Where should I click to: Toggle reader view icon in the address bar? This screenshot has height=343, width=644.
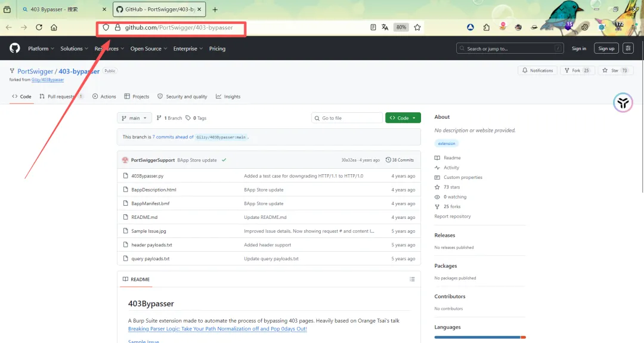coord(373,27)
